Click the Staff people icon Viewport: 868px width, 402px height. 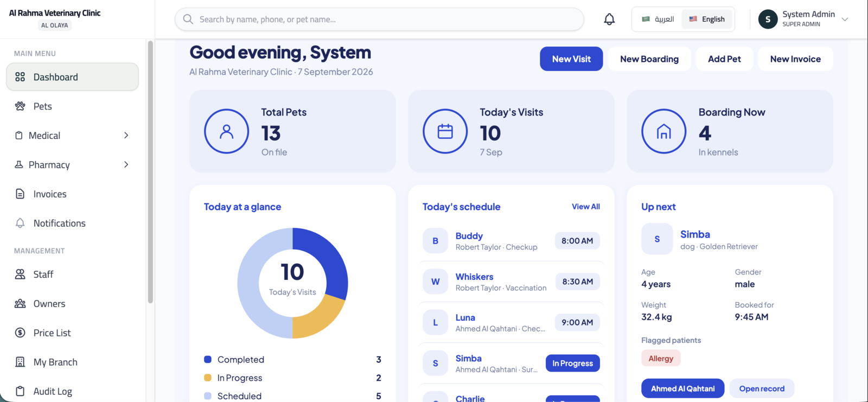tap(20, 275)
